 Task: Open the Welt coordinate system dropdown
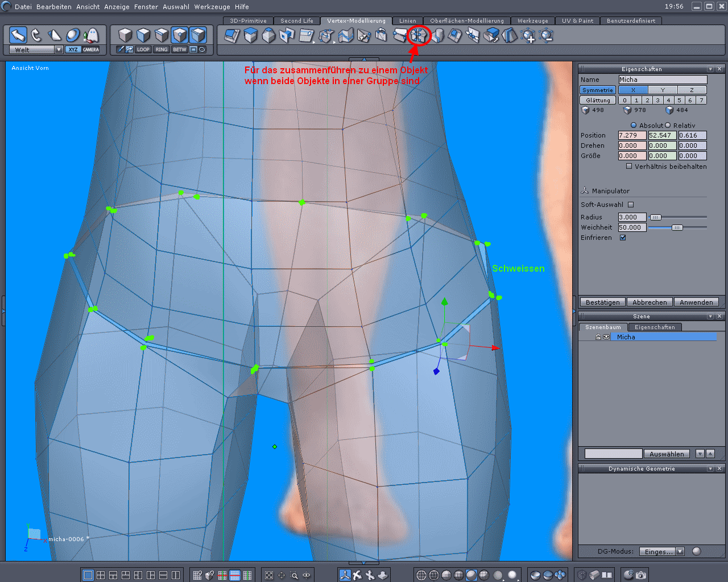click(x=59, y=49)
